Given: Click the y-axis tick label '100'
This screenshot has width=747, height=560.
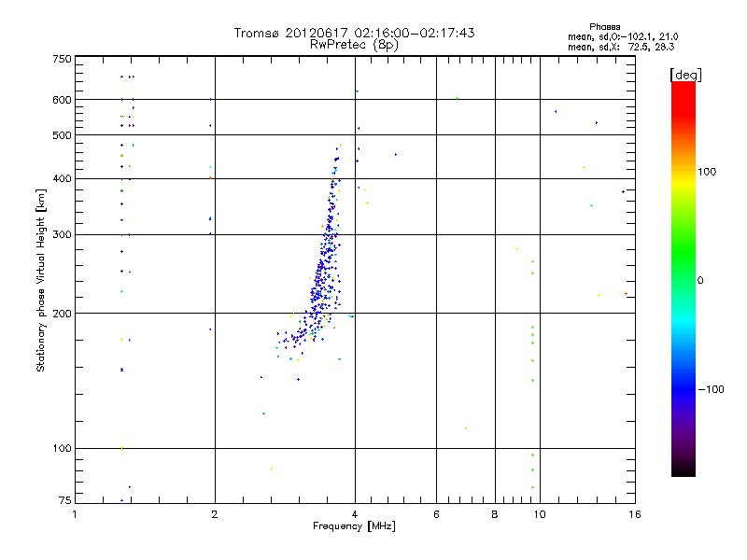Looking at the screenshot, I should [x=62, y=449].
